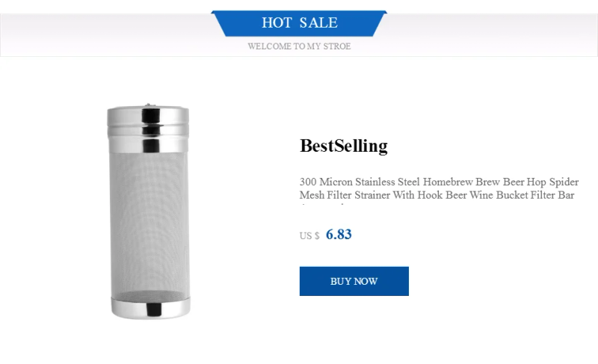Click the word HOT in the banner
The width and height of the screenshot is (598, 364).
pyautogui.click(x=277, y=23)
